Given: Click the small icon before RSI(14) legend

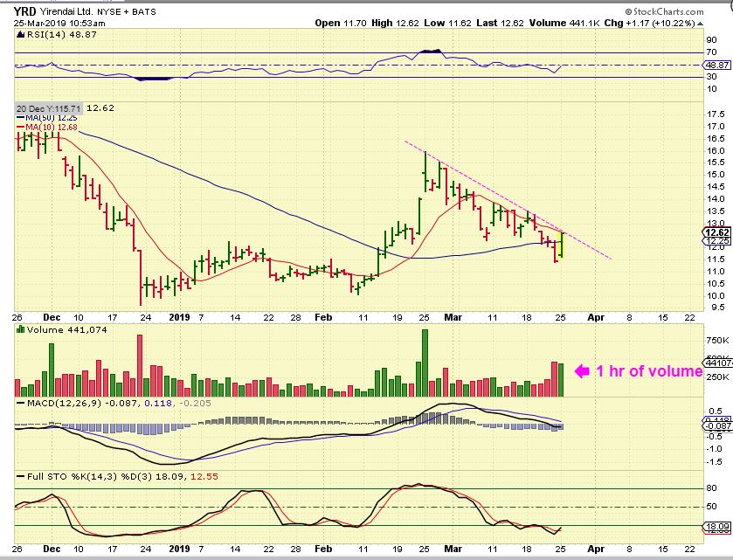Looking at the screenshot, I should (20, 34).
